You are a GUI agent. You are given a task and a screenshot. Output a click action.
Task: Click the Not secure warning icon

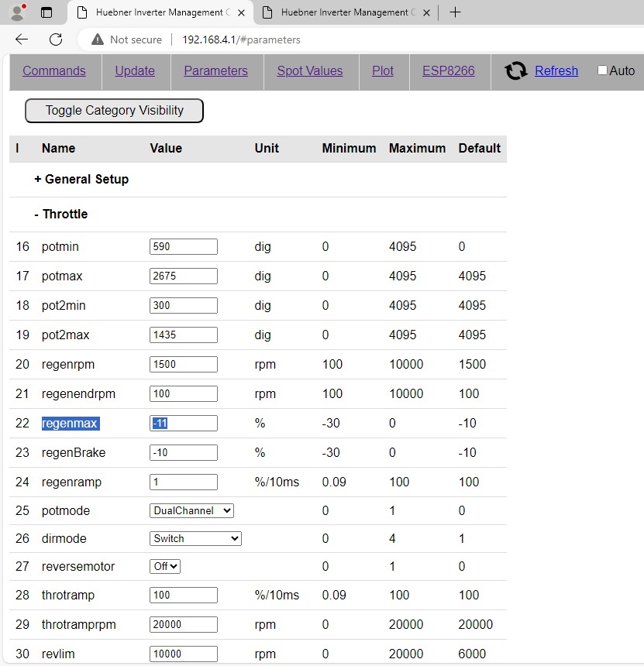[97, 39]
